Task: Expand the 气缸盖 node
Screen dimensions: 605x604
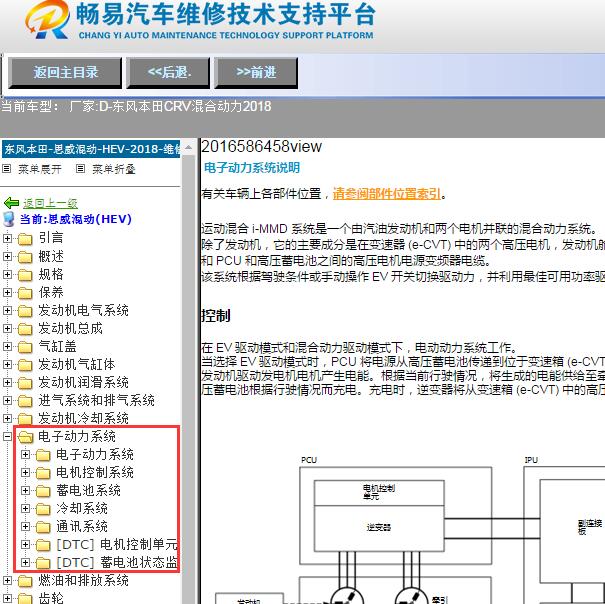Action: [7, 347]
